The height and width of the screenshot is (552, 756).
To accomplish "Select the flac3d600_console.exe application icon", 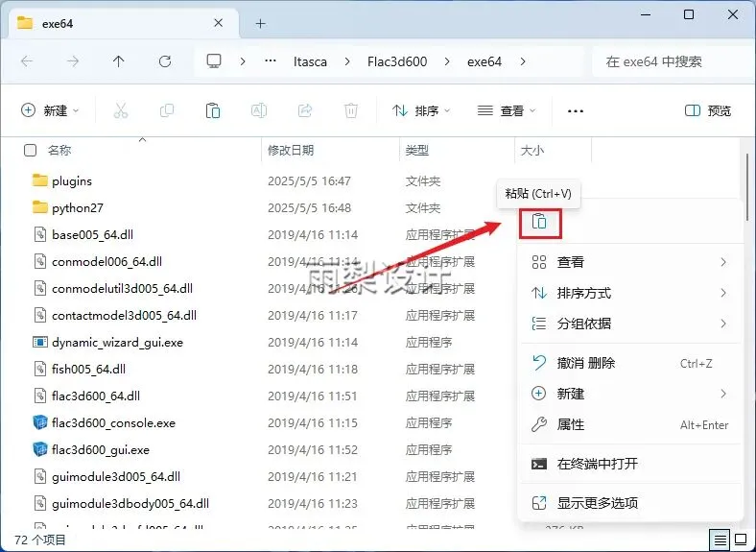I will click(40, 422).
